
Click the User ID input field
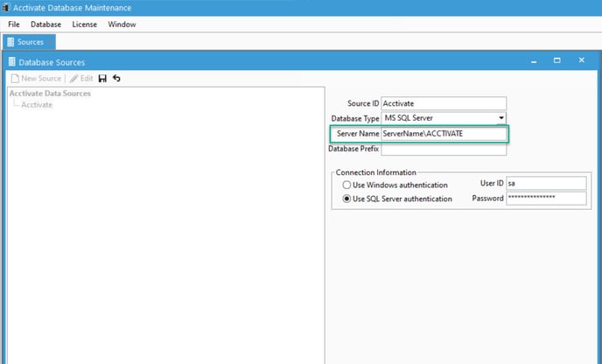(546, 183)
